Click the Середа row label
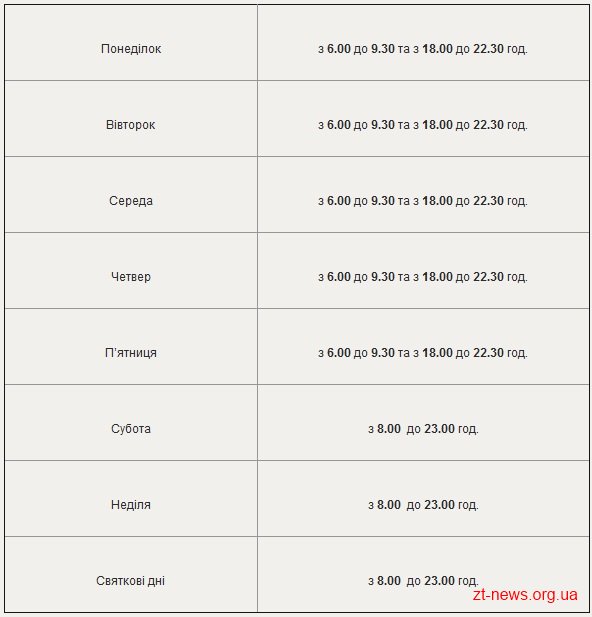592x617 pixels. [x=131, y=201]
